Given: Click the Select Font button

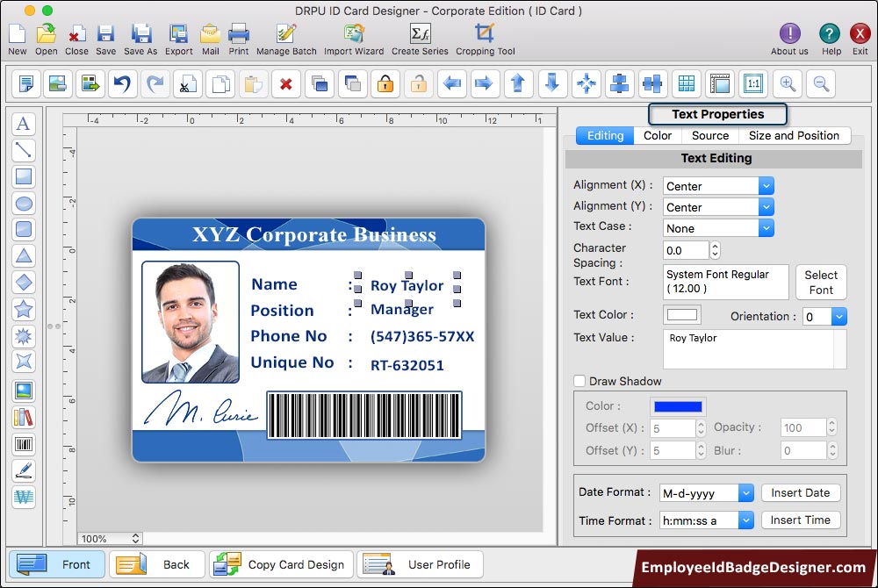Looking at the screenshot, I should pos(821,283).
